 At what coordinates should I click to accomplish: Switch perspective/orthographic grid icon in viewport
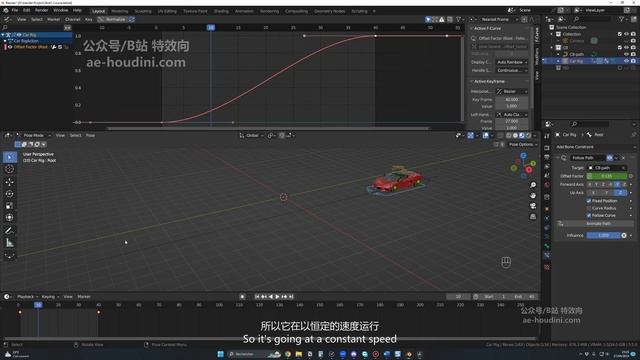[533, 216]
